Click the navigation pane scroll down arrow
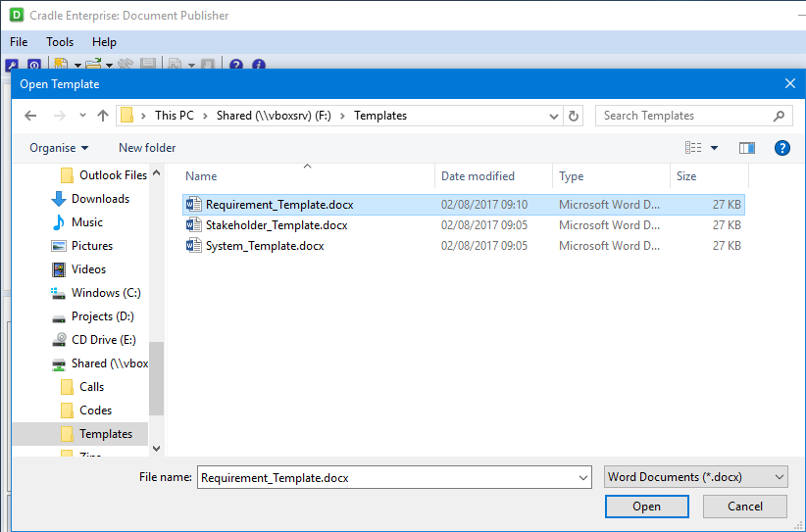Image resolution: width=806 pixels, height=532 pixels. point(157,449)
